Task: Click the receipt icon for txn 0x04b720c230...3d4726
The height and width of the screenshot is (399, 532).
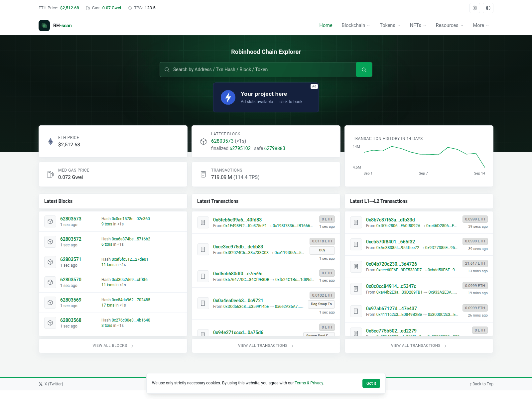Action: coord(356,267)
